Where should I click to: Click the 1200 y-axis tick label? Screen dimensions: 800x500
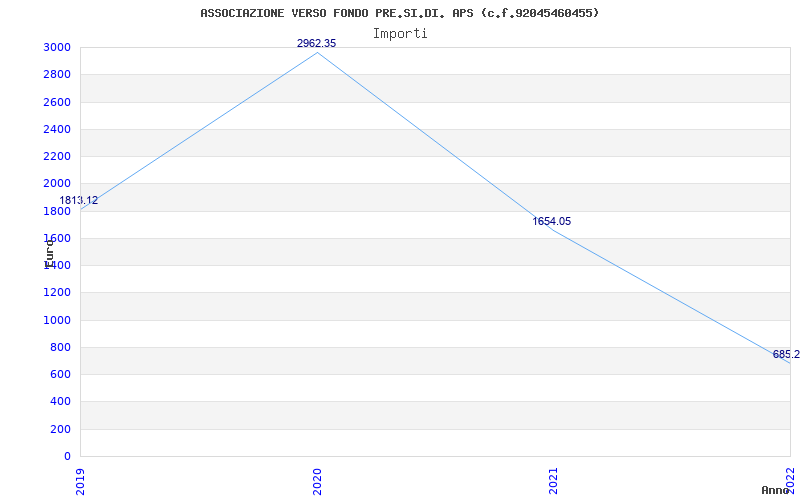[57, 293]
